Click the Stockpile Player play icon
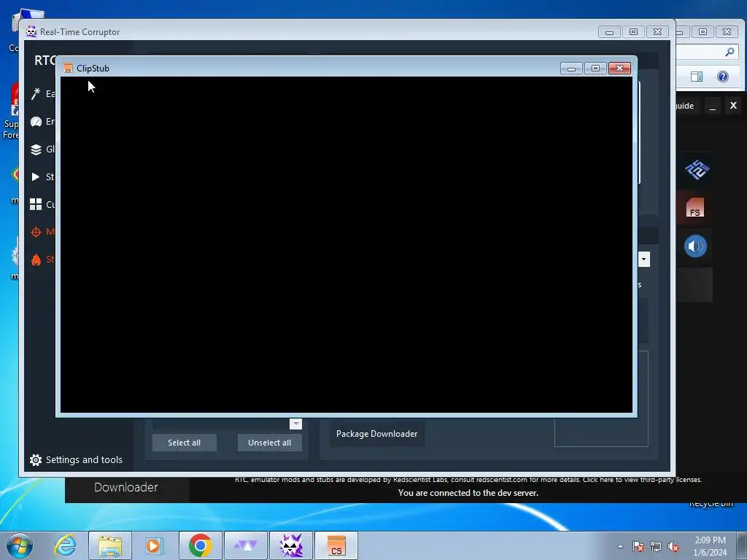747x560 pixels. (x=35, y=176)
